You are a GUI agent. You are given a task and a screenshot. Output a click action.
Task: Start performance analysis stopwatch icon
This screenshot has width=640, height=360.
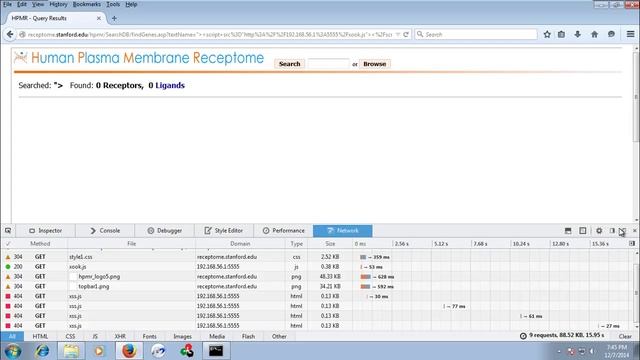523,336
